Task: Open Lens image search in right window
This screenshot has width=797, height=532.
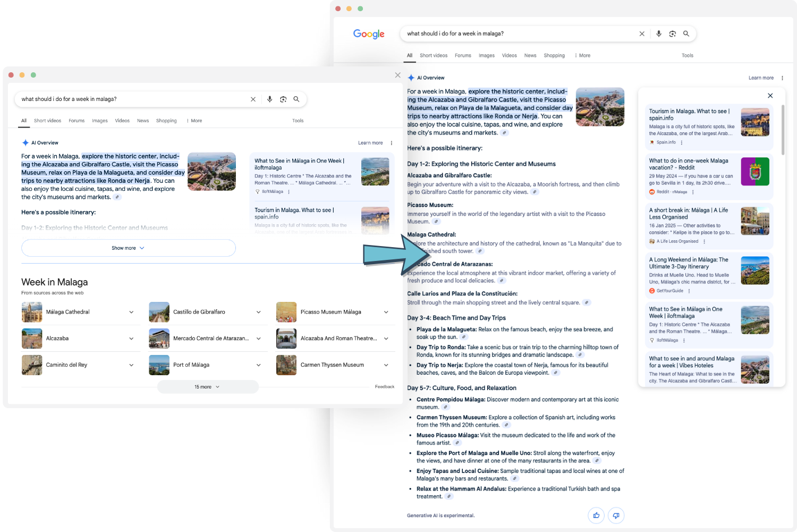Action: [673, 33]
